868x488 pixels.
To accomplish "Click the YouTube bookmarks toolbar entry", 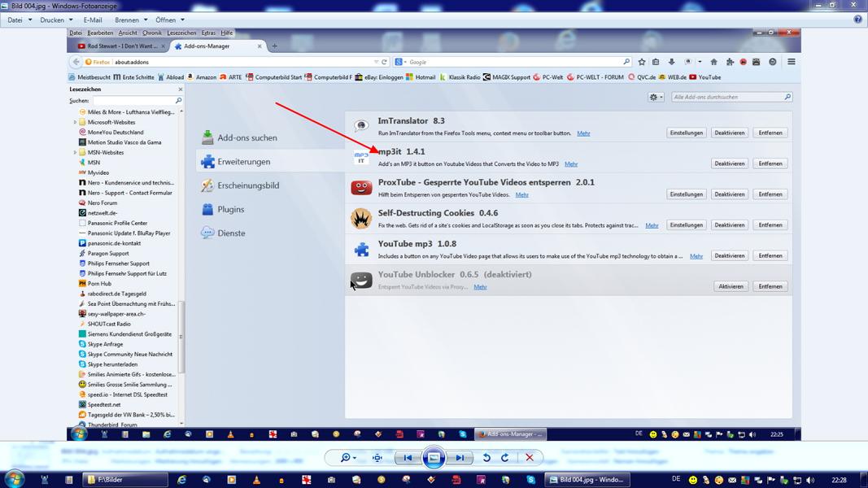I will [x=704, y=77].
